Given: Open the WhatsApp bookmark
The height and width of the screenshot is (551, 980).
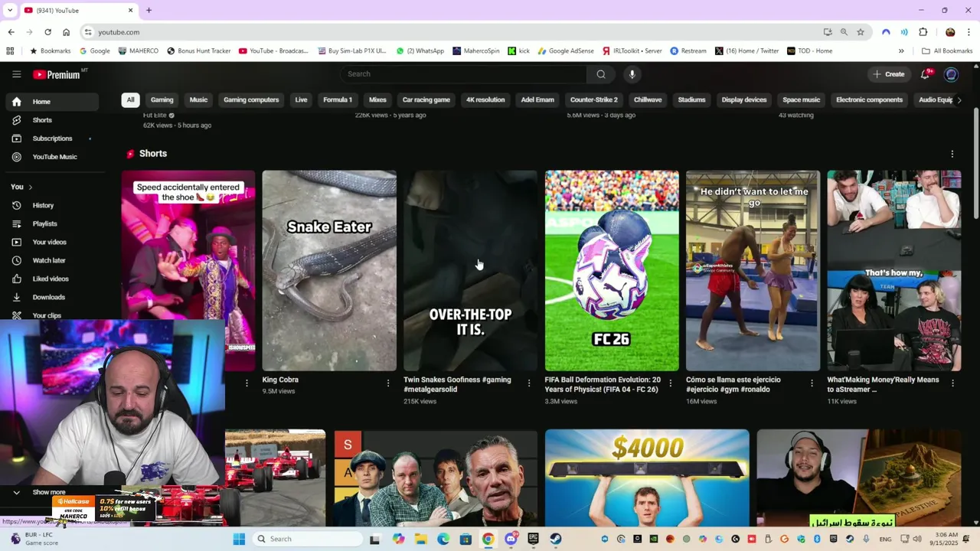Looking at the screenshot, I should tap(420, 51).
